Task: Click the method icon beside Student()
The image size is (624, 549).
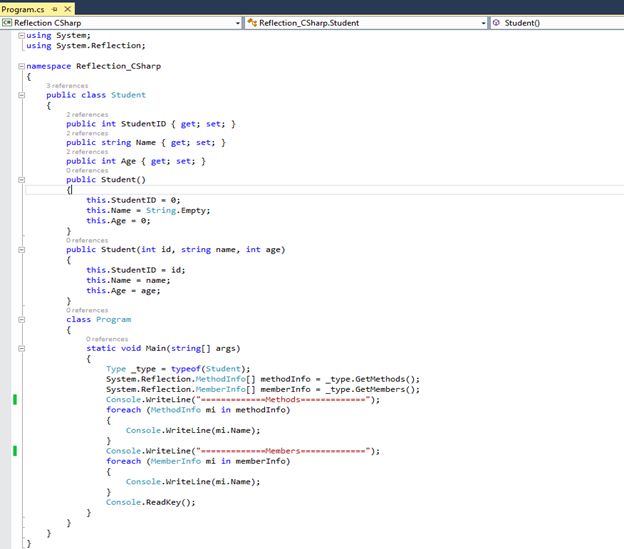Action: (x=496, y=22)
